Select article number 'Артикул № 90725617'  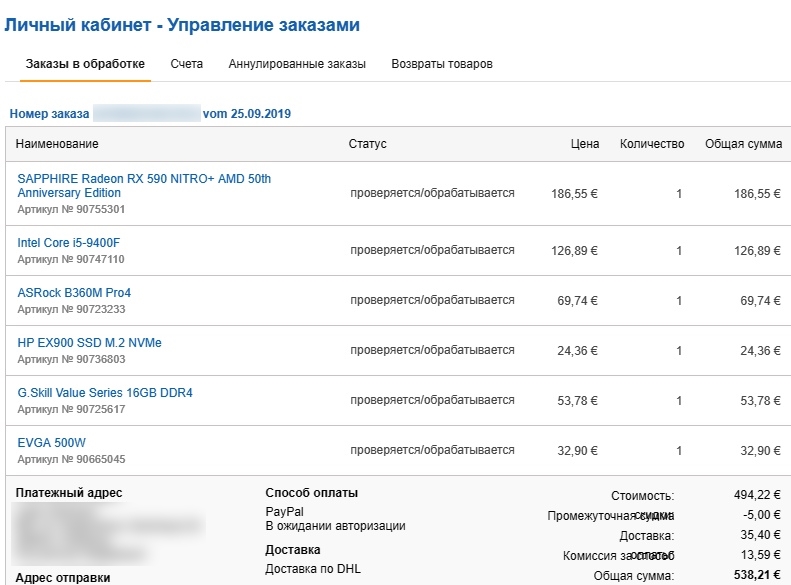click(x=71, y=409)
